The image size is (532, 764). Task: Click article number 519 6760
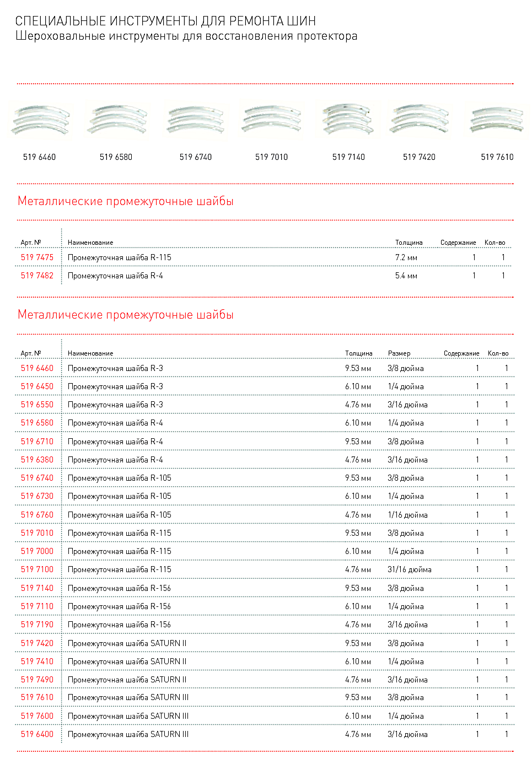click(x=37, y=515)
